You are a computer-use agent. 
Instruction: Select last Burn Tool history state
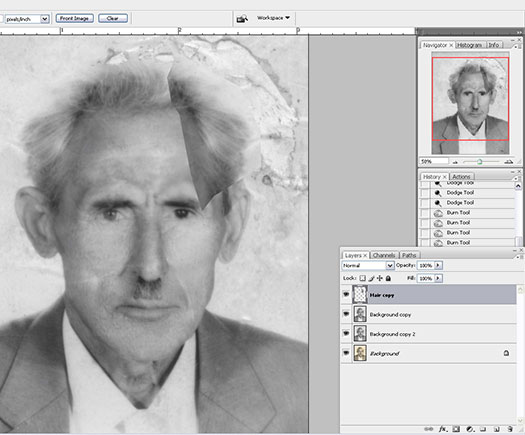pos(467,242)
